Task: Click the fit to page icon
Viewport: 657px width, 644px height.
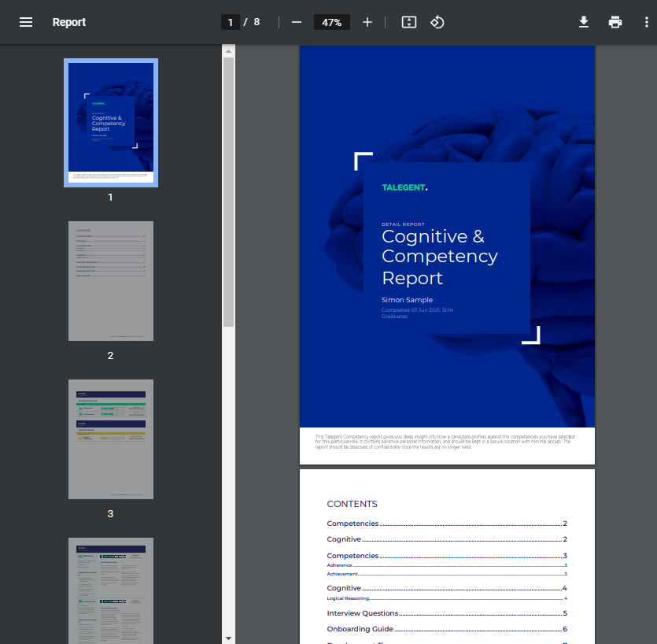Action: pyautogui.click(x=408, y=22)
